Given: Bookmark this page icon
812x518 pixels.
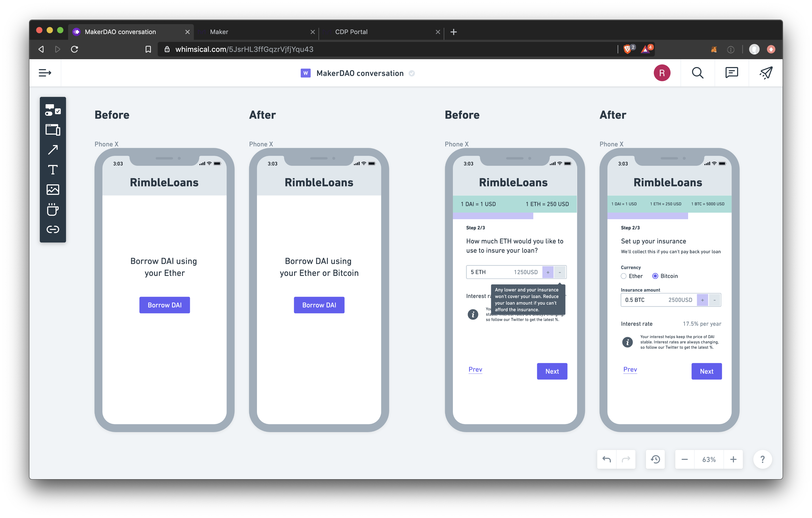Looking at the screenshot, I should click(x=148, y=49).
